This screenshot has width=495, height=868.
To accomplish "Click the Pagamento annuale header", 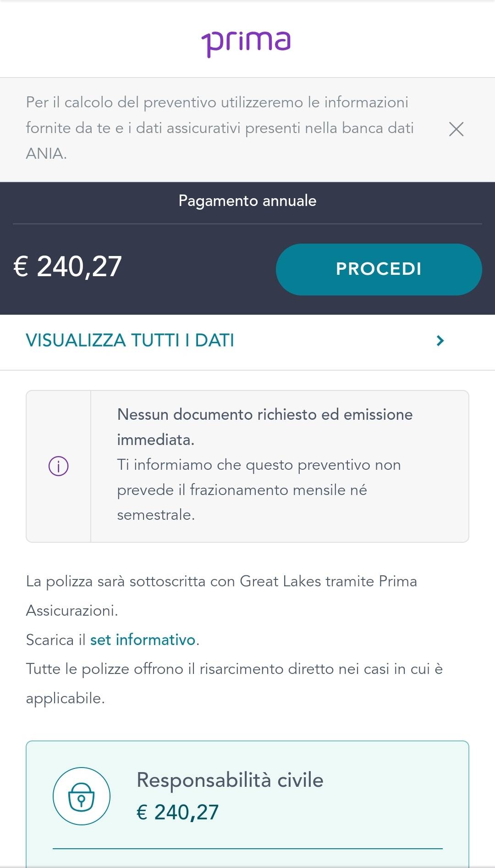I will click(x=247, y=201).
